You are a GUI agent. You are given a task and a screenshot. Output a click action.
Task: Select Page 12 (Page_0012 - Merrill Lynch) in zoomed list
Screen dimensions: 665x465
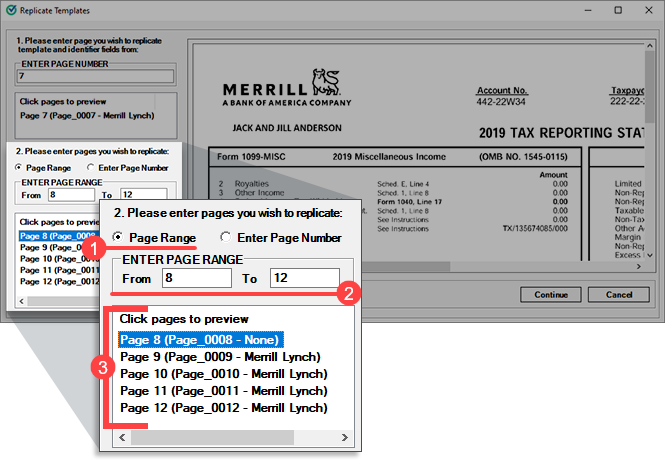[224, 408]
